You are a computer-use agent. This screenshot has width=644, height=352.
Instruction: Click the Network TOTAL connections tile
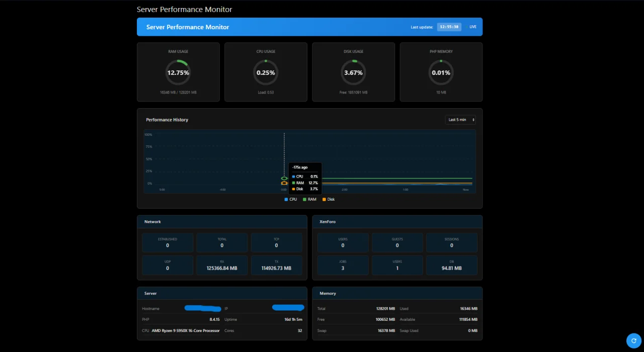coord(222,242)
